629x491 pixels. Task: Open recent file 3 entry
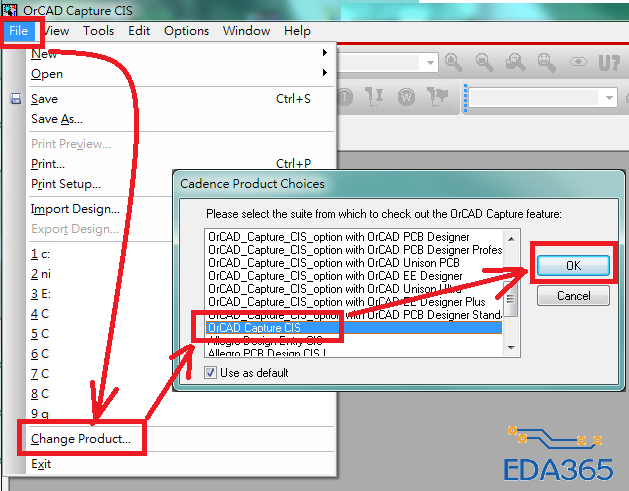41,294
